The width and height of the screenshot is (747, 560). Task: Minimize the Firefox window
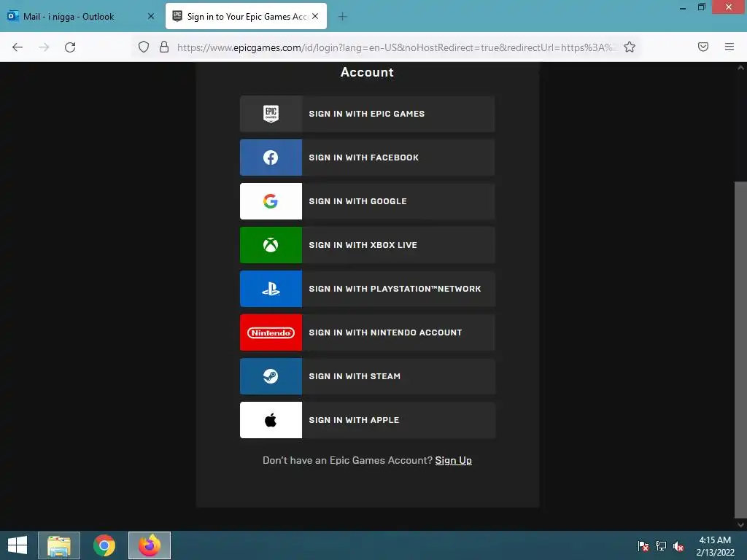[x=683, y=7]
